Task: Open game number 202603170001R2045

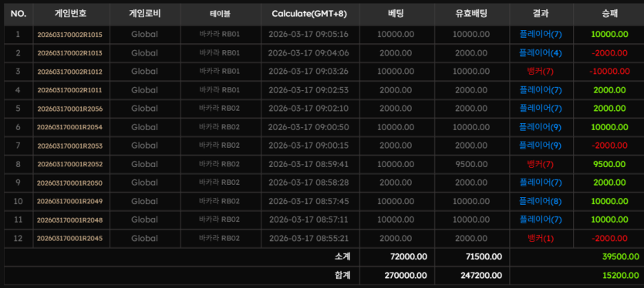Action: [70, 239]
